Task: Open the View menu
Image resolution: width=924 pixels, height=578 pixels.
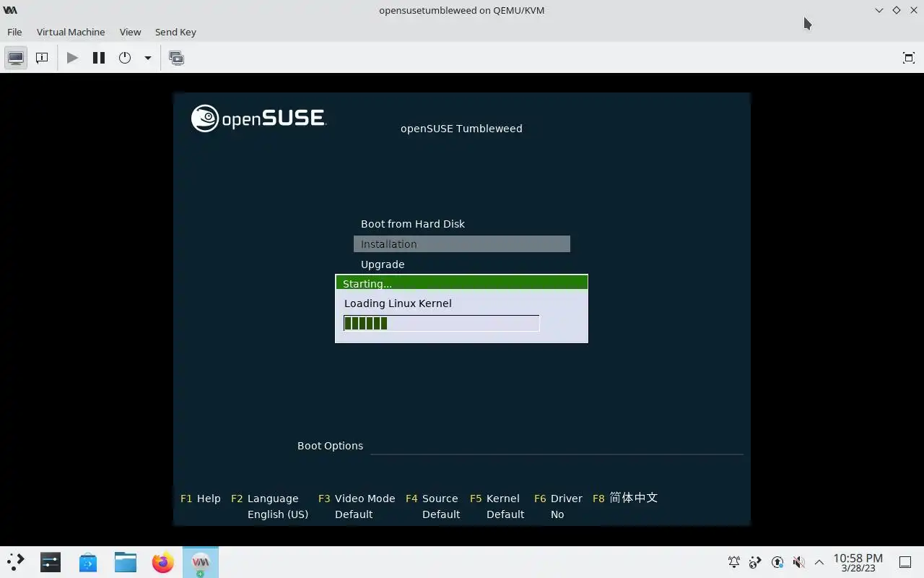Action: (130, 32)
